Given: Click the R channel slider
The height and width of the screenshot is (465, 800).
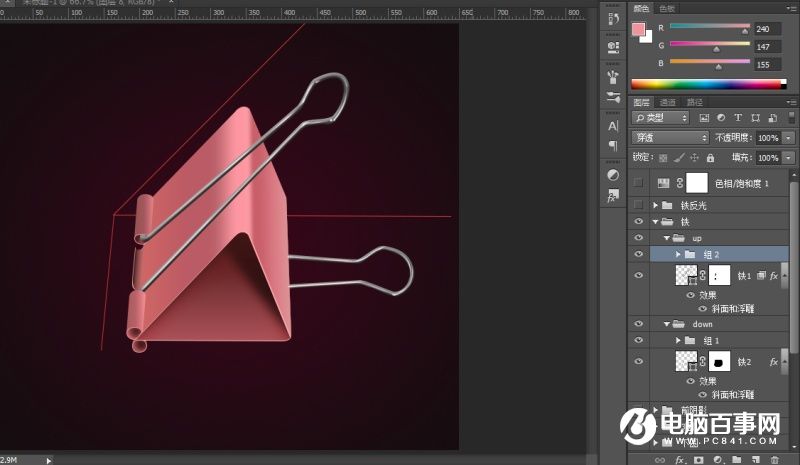Looking at the screenshot, I should pyautogui.click(x=710, y=27).
